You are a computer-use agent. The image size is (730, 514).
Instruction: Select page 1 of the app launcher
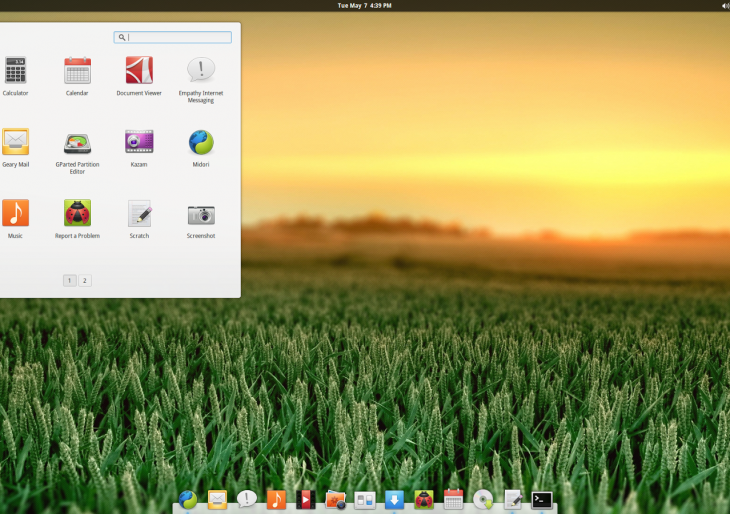(69, 280)
